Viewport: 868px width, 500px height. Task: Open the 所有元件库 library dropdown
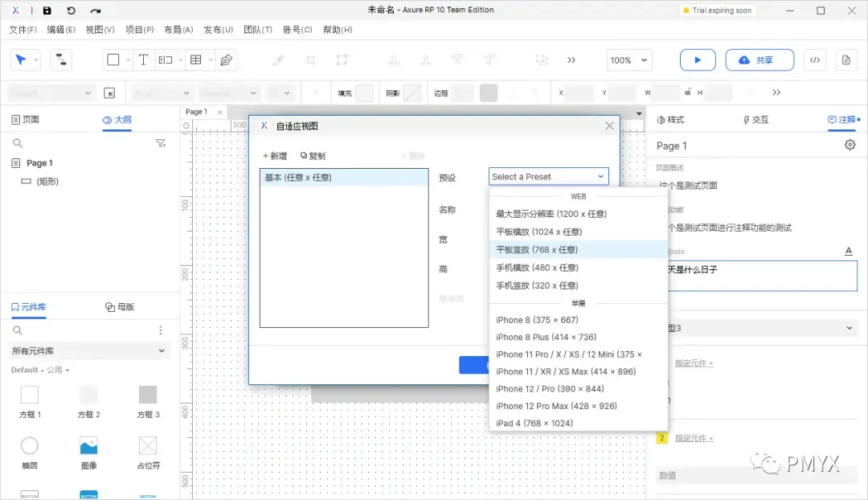pyautogui.click(x=88, y=350)
